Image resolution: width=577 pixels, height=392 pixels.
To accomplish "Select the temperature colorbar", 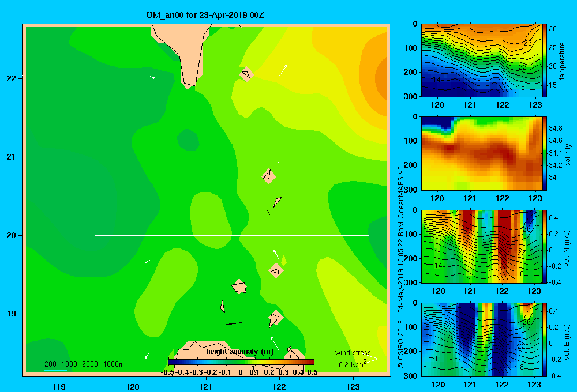I will (x=545, y=61).
